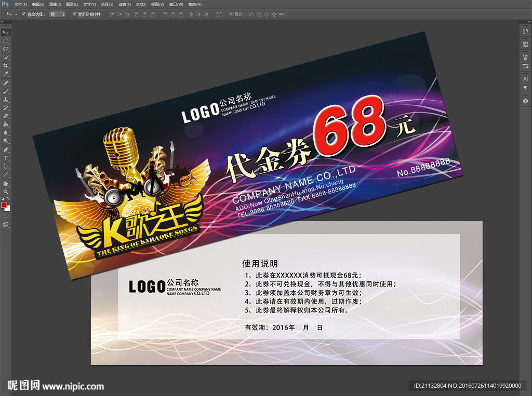This screenshot has height=396, width=532.
Task: Open the Character panel icon
Action: tap(525, 79)
